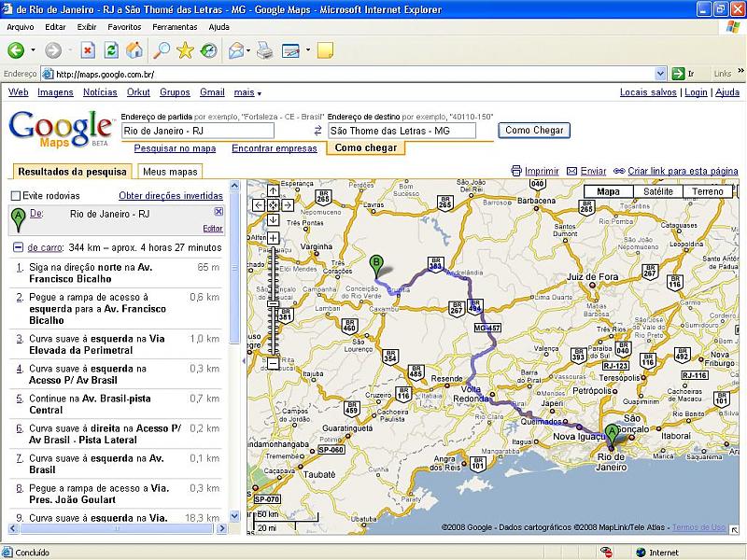Open the Ferramentas menu
747x560 pixels.
point(175,27)
